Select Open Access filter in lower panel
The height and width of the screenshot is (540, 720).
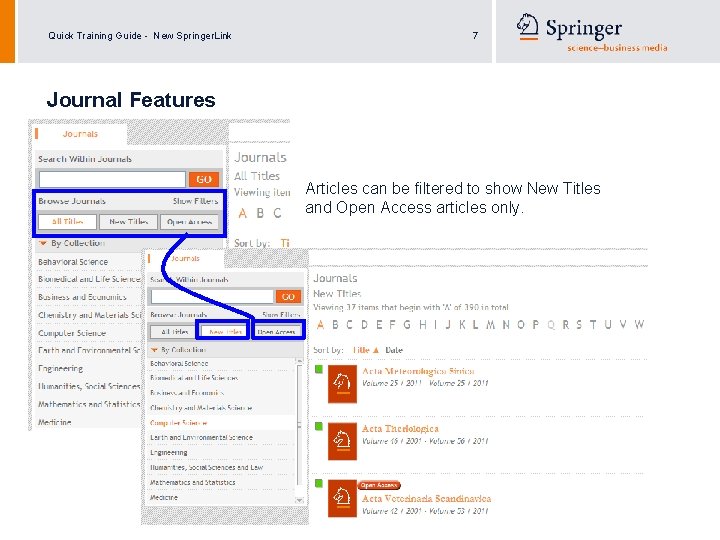coord(276,332)
